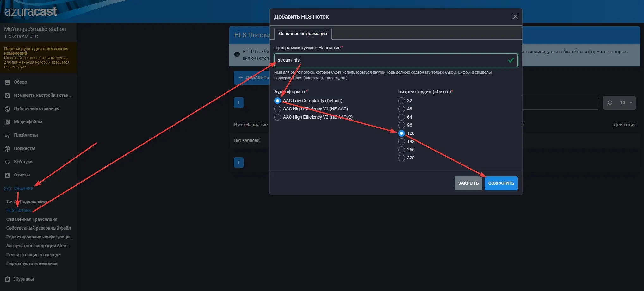Viewport: 644px width, 291px height.
Task: Open Изменить настройки станции menu item
Action: pyautogui.click(x=43, y=96)
